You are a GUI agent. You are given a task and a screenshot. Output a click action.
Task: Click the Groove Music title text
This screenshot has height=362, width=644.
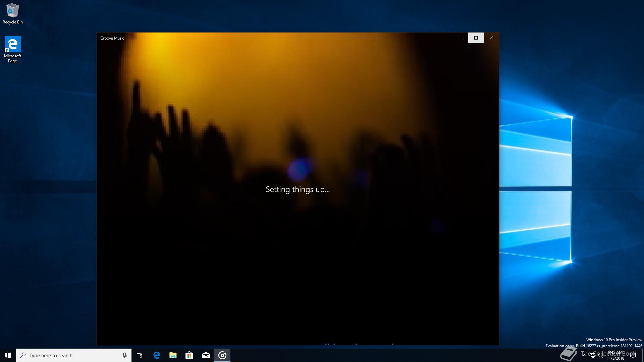coord(112,38)
